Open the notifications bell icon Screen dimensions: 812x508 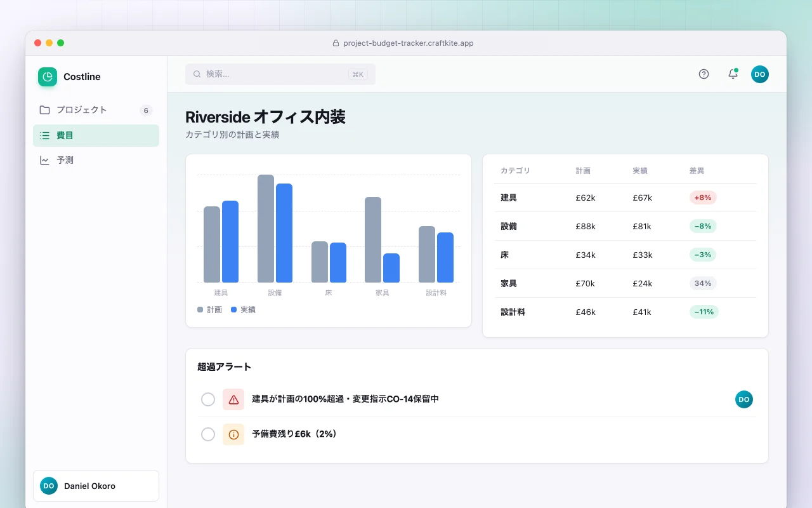pos(733,74)
